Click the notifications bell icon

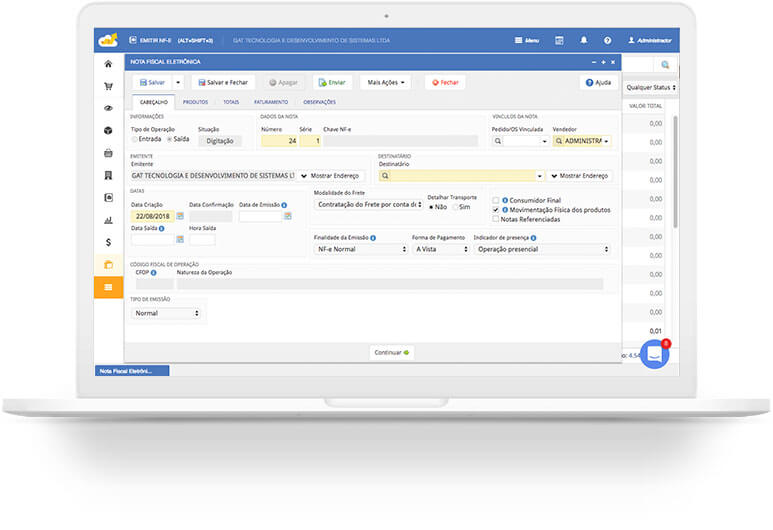pos(584,41)
